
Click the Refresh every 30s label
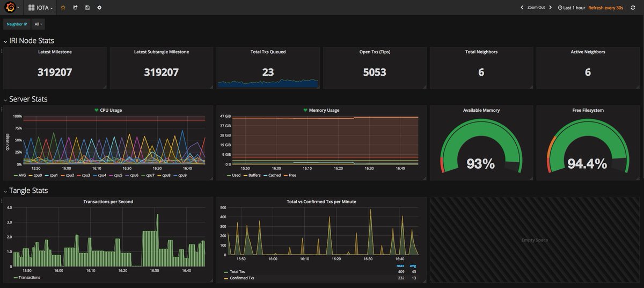[x=605, y=8]
